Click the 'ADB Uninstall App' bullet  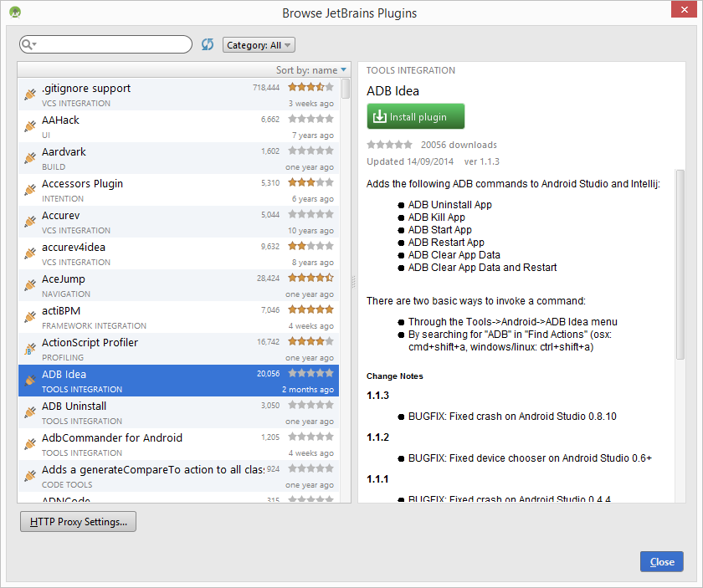(x=449, y=205)
